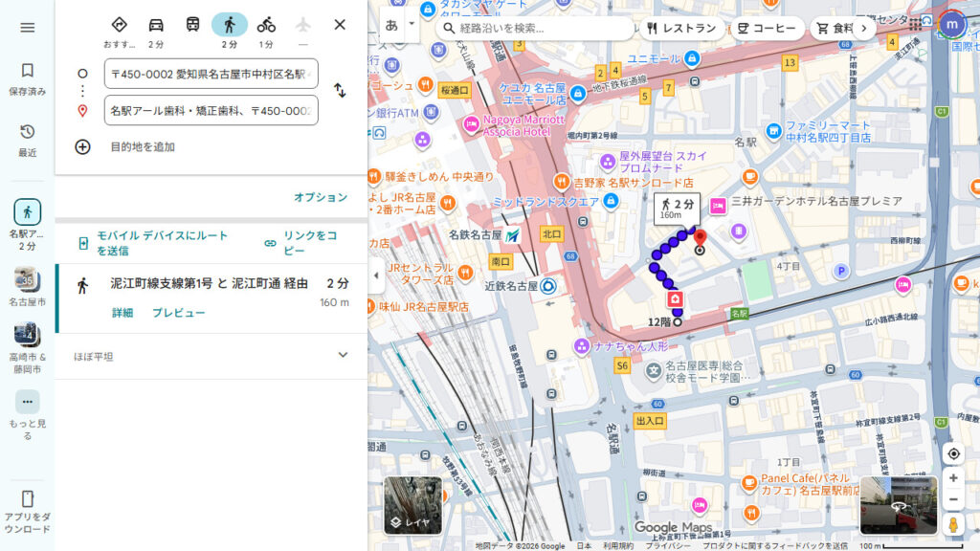Click the destination address input field
Screen dimensions: 980x551
[211, 111]
